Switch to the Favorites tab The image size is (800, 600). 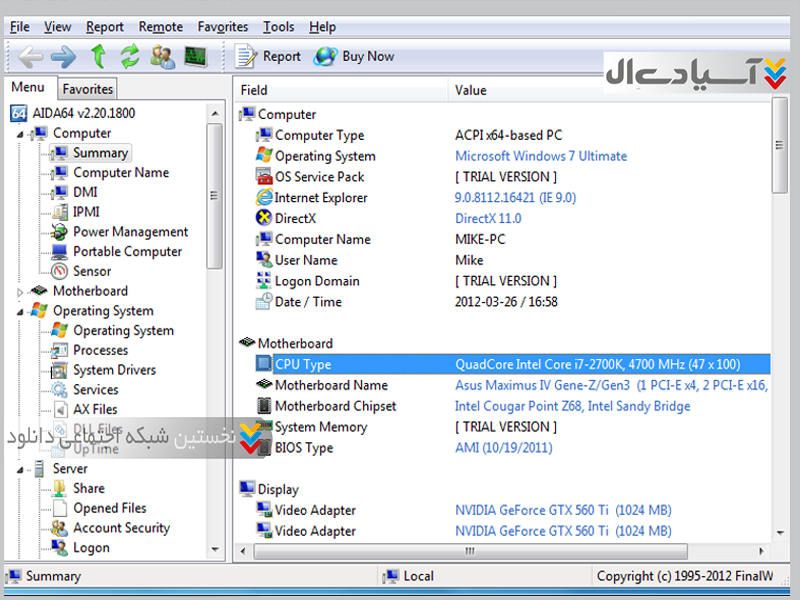[88, 89]
